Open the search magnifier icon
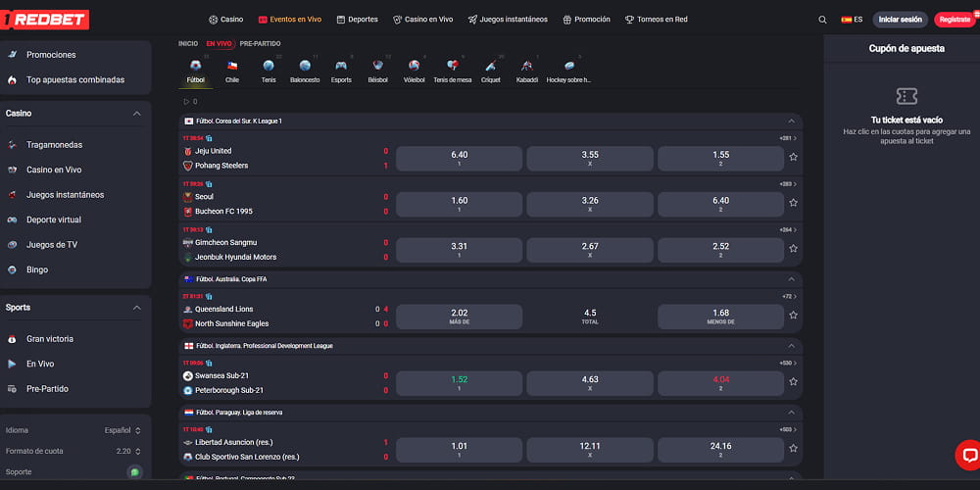The height and width of the screenshot is (490, 980). point(822,20)
